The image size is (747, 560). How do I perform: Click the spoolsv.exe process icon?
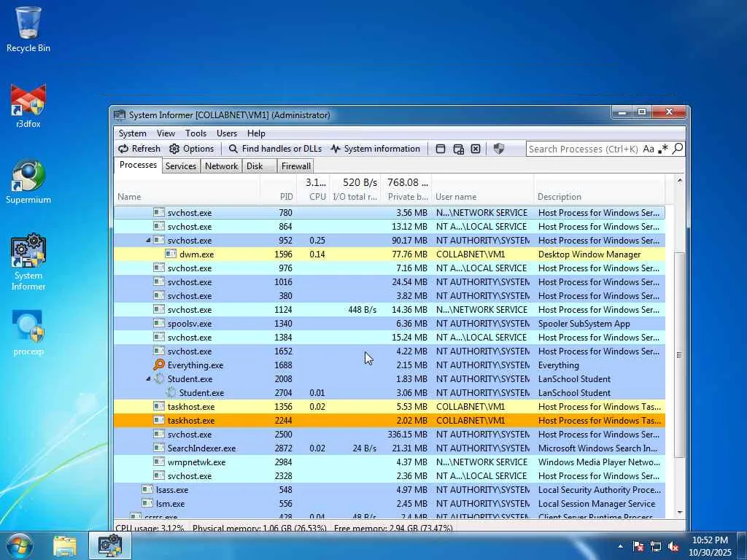pyautogui.click(x=158, y=323)
